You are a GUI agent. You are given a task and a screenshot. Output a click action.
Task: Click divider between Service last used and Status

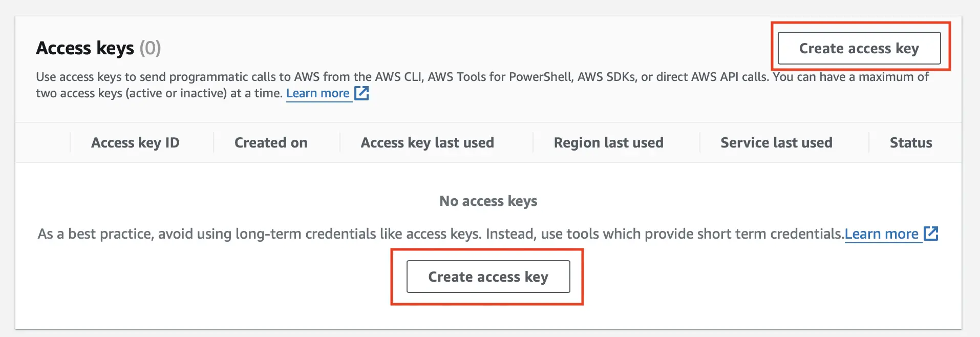point(869,142)
